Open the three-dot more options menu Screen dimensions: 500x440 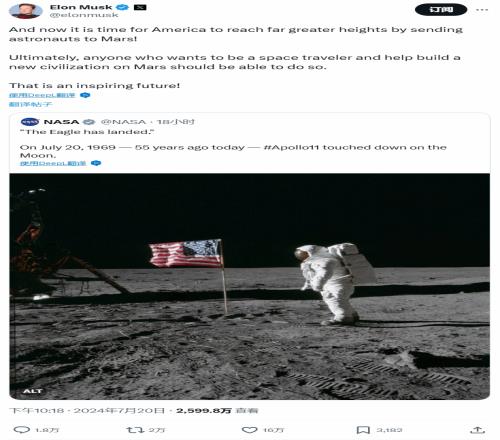pos(482,10)
